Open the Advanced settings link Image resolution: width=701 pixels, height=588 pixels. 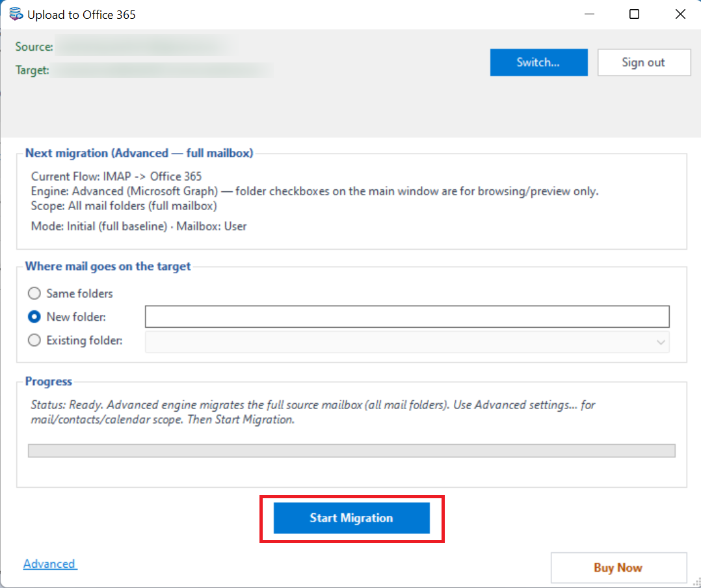click(x=49, y=564)
